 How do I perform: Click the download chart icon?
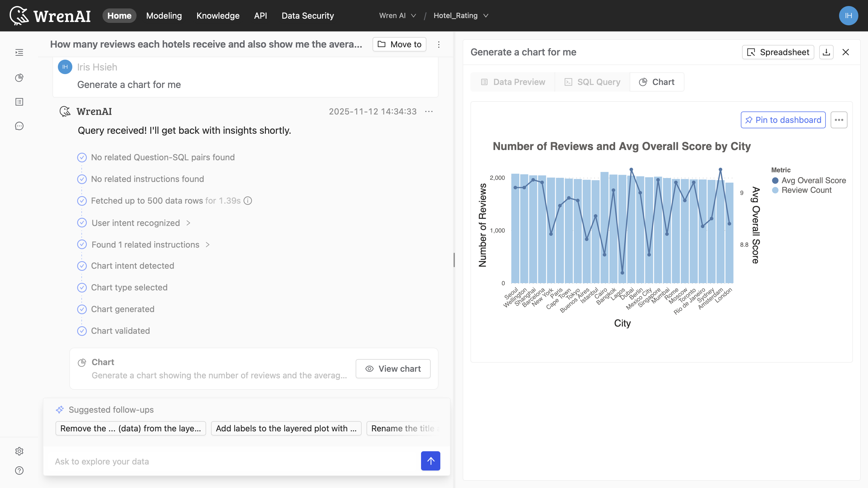[x=826, y=52]
